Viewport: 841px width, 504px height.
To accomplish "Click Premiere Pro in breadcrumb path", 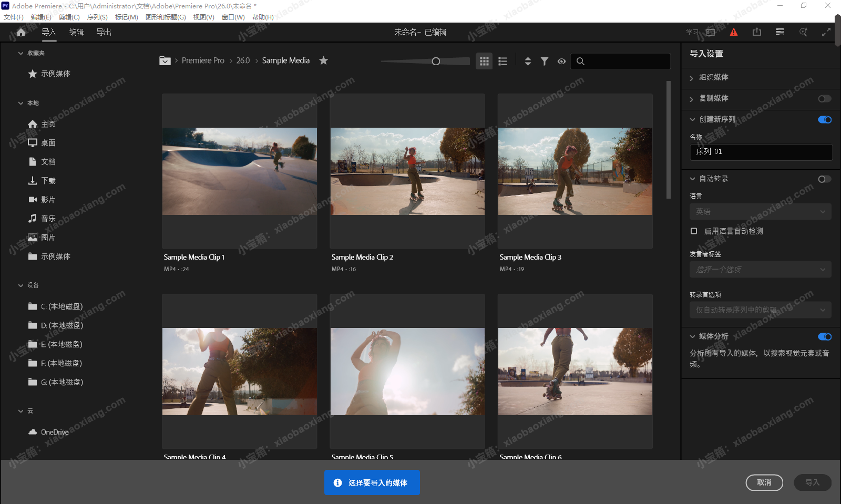I will click(203, 61).
